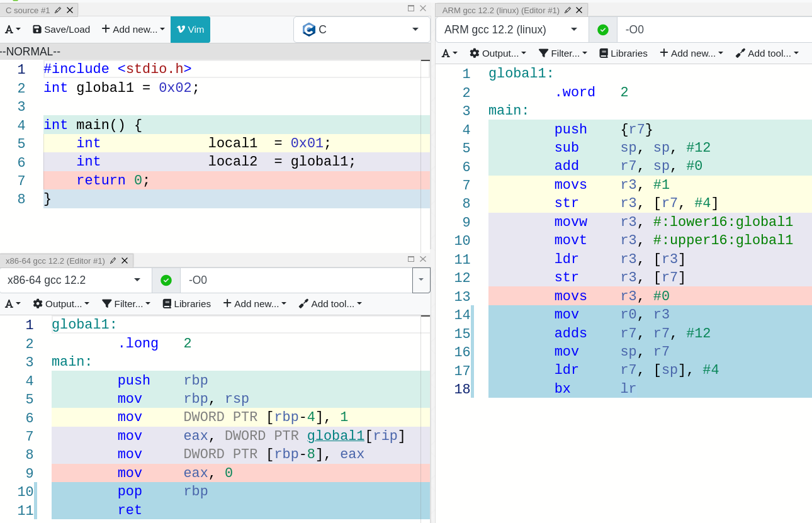This screenshot has width=812, height=523.
Task: Select the x86-64 gcc 12.2 editor tab
Action: [x=55, y=261]
